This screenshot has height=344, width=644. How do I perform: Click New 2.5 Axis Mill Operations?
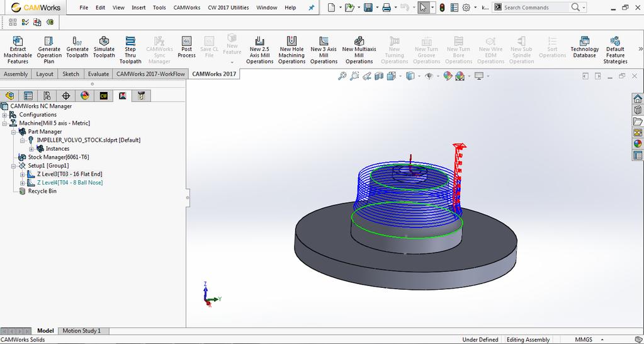point(259,50)
